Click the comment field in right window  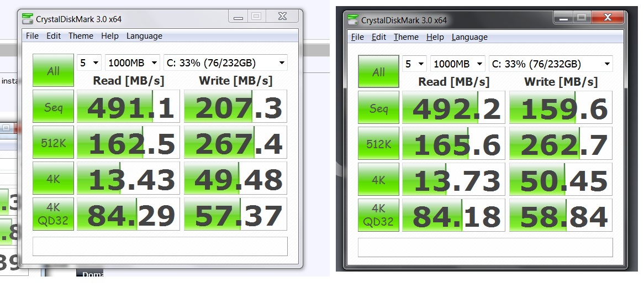click(x=485, y=247)
